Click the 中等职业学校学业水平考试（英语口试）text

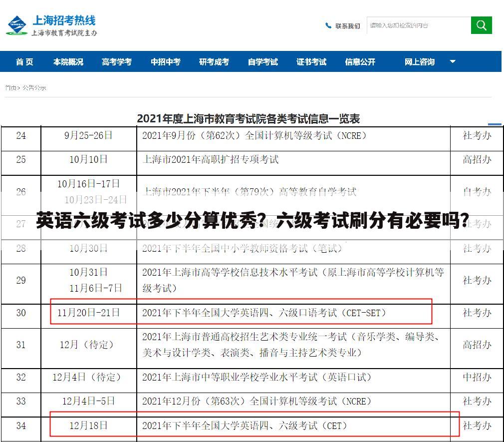coord(257,377)
